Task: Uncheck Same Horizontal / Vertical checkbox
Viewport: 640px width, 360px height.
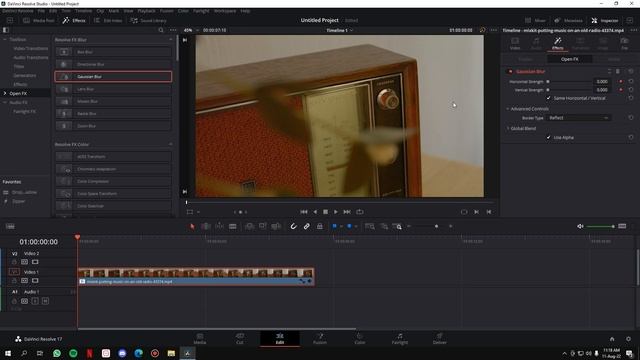Action: tap(549, 98)
